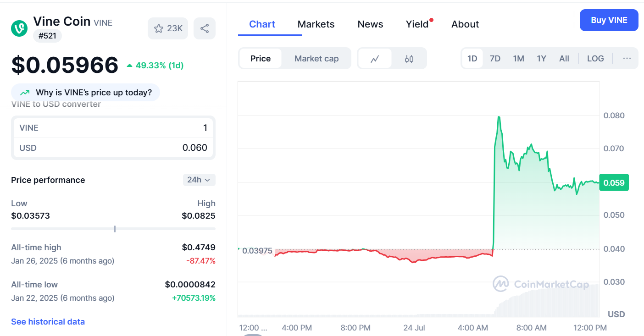Open chart more options ellipsis
The height and width of the screenshot is (336, 644).
point(627,58)
